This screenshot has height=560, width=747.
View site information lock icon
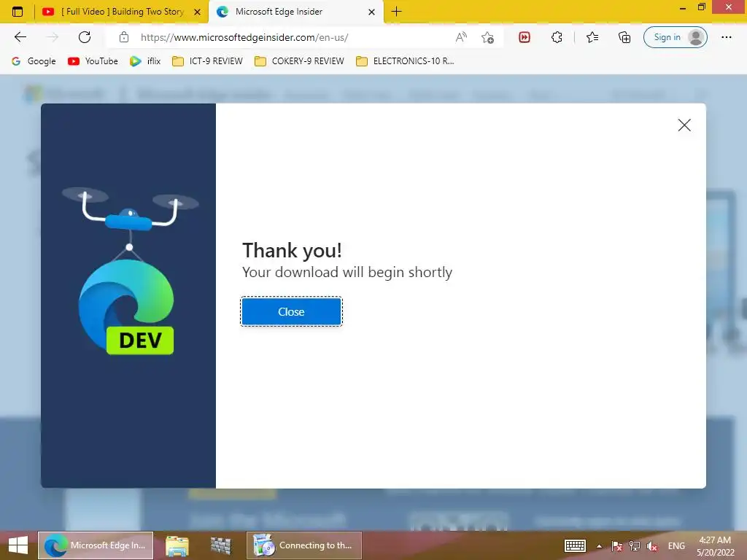point(124,37)
